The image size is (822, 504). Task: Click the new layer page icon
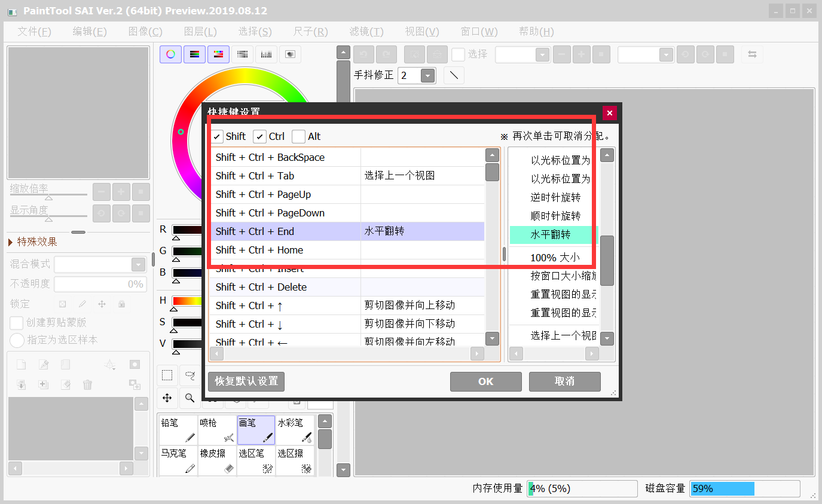[x=21, y=365]
